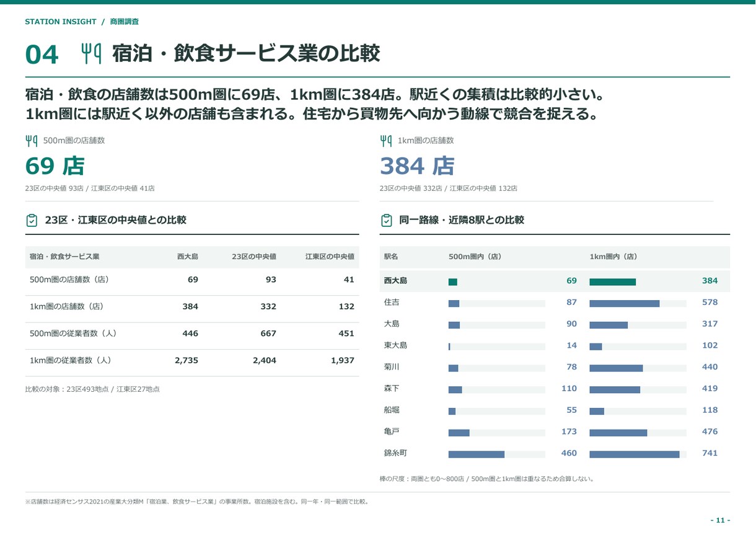Click the large 69 店 figure

pyautogui.click(x=55, y=166)
